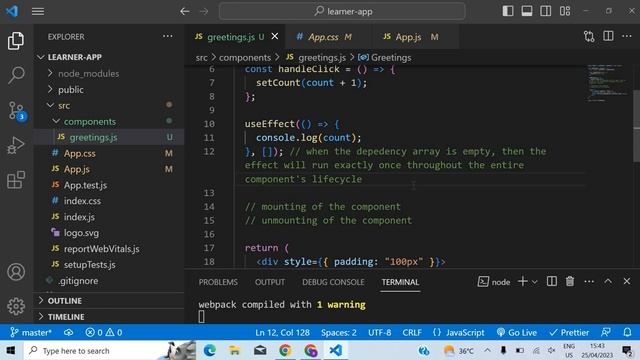Open App.js in the Explorer tree
This screenshot has height=360, width=640.
point(76,169)
